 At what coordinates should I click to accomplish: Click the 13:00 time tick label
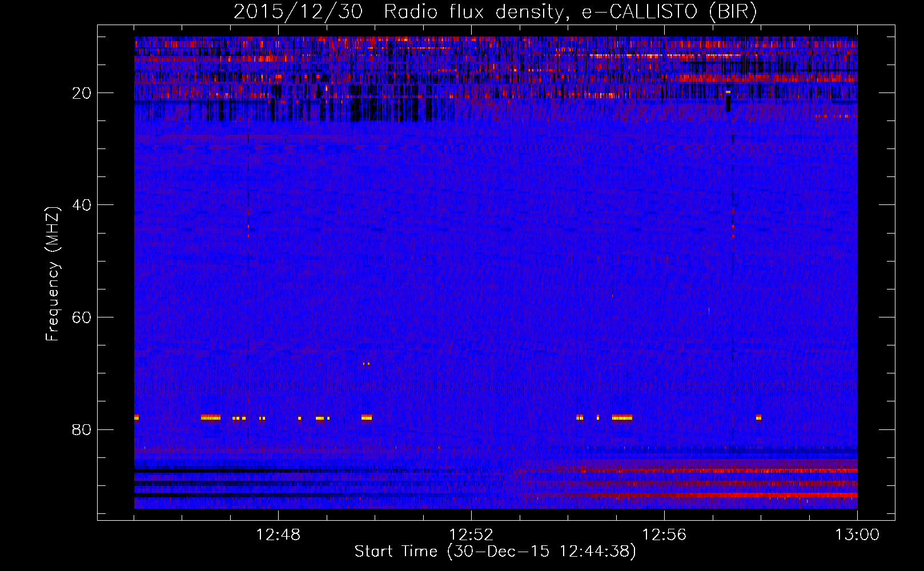[x=857, y=535]
